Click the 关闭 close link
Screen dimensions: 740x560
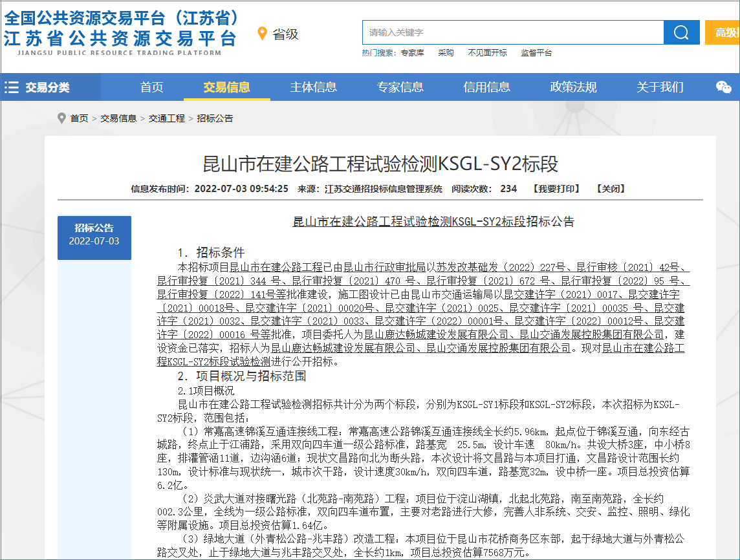tap(611, 189)
